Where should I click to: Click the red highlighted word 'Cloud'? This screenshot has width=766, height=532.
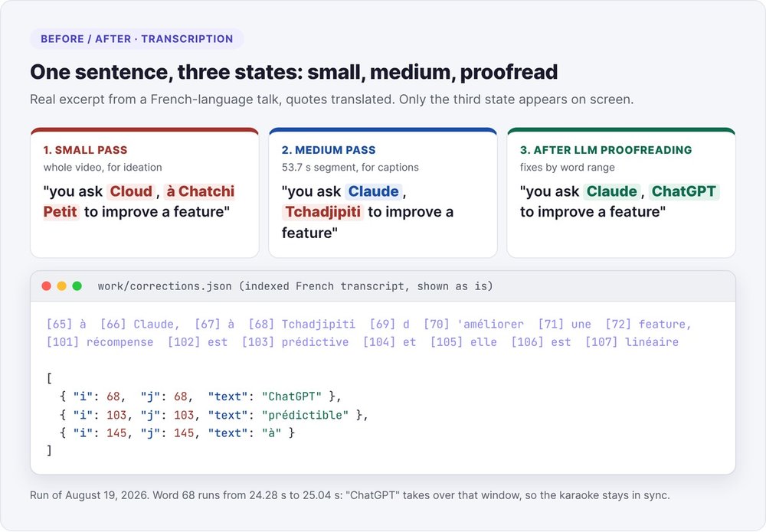click(x=131, y=191)
